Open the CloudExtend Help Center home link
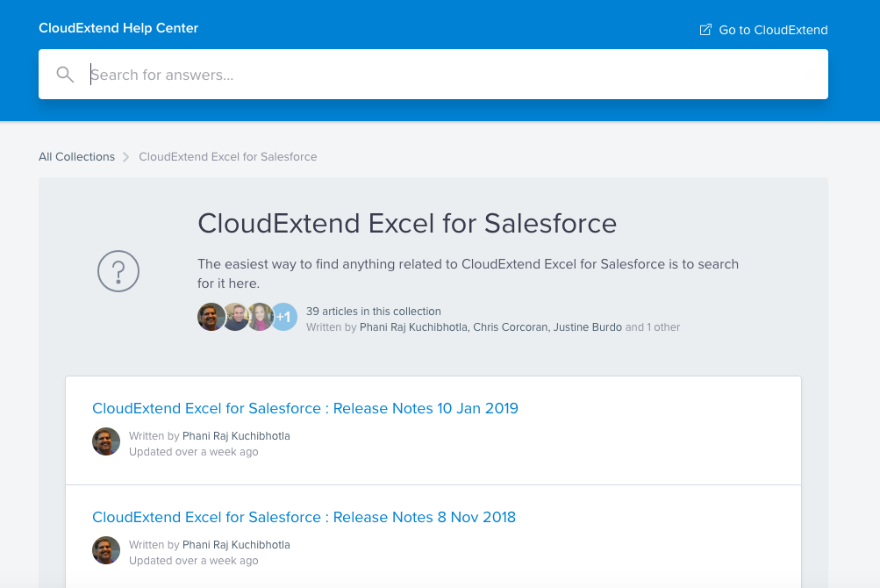Viewport: 880px width, 588px height. [x=118, y=28]
